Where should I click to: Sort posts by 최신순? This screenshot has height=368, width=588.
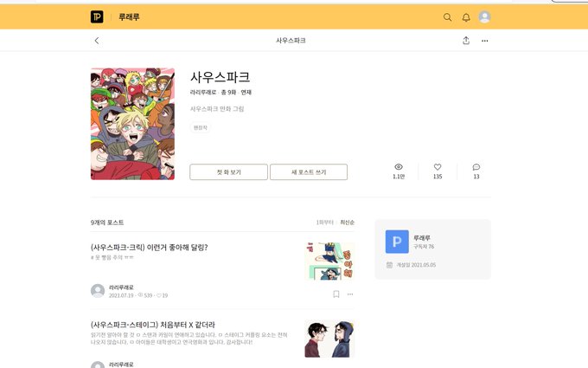tap(348, 223)
